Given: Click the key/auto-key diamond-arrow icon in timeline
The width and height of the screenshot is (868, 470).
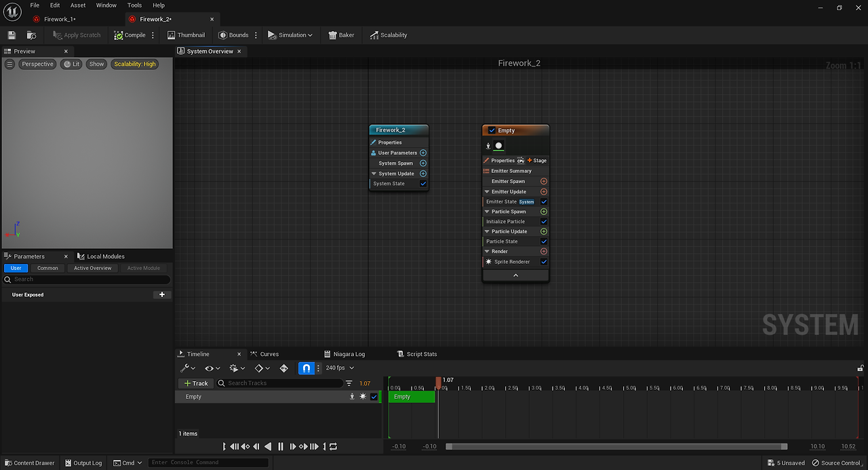Looking at the screenshot, I should coord(283,368).
